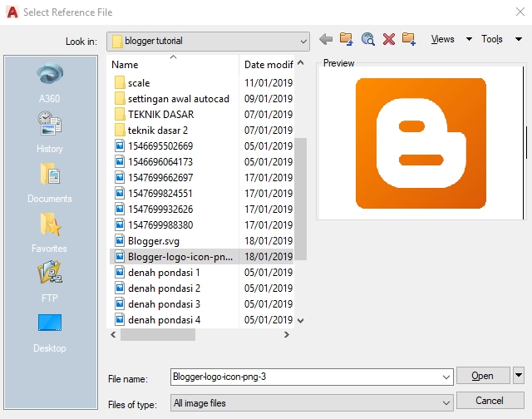
Task: Open the History location
Action: 50,132
